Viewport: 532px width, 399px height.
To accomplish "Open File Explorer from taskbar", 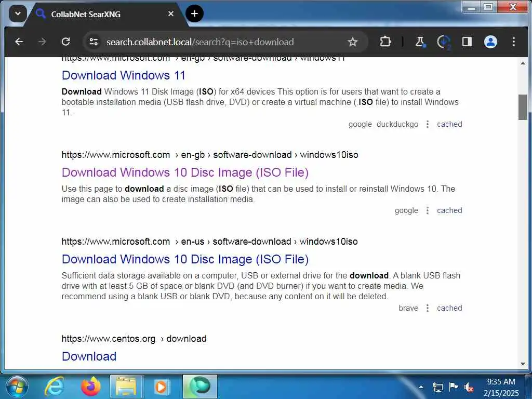I will click(126, 387).
